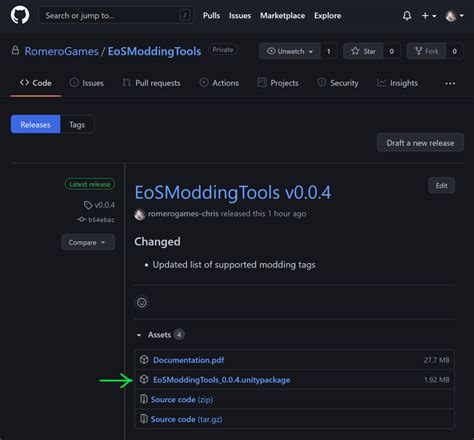The width and height of the screenshot is (474, 440).
Task: Click the zip file icon beside Source code (zip)
Action: click(144, 399)
